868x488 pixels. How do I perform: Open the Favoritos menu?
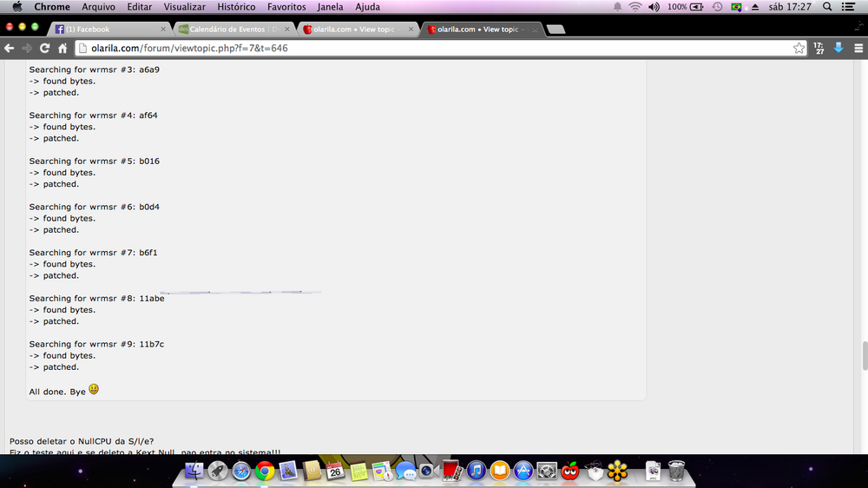(286, 7)
